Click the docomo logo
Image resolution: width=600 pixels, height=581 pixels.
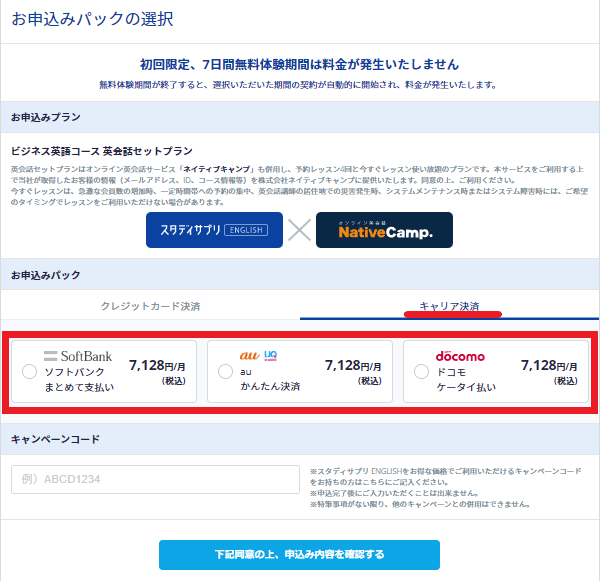pyautogui.click(x=460, y=356)
